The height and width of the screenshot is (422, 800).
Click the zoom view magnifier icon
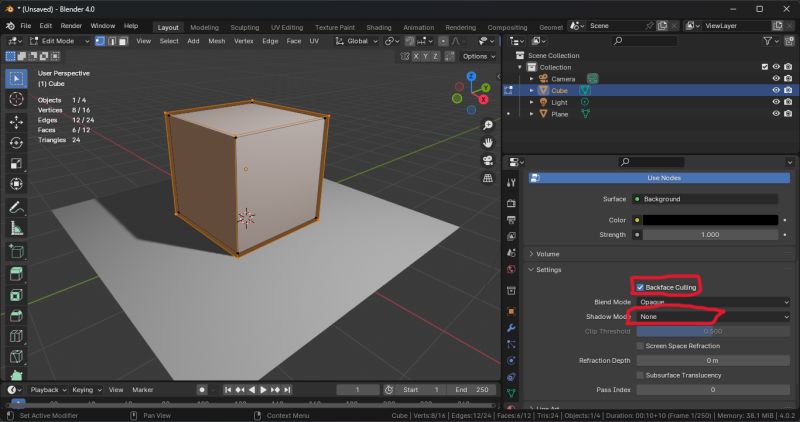(488, 125)
